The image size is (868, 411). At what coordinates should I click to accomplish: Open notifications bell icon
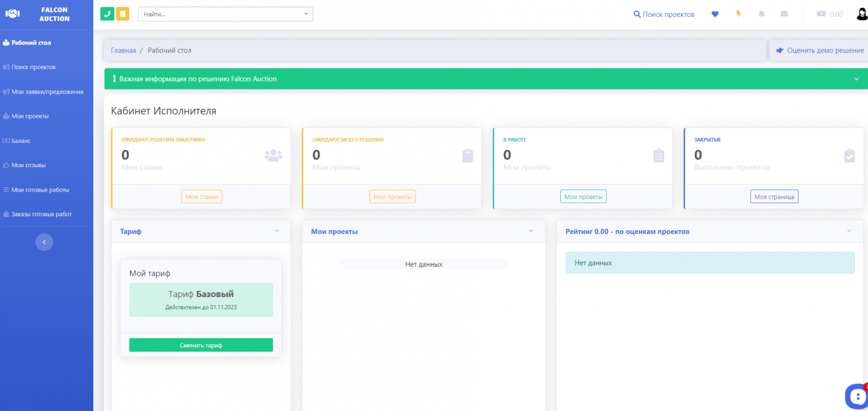(762, 14)
